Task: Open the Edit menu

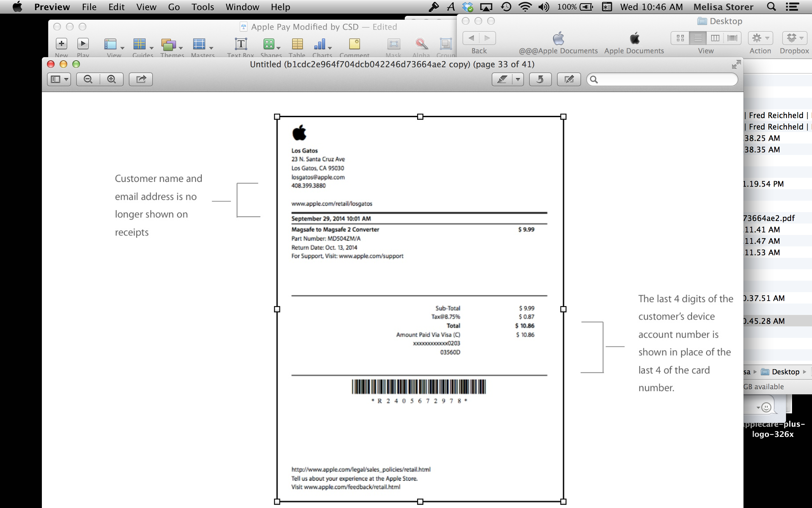Action: 116,7
